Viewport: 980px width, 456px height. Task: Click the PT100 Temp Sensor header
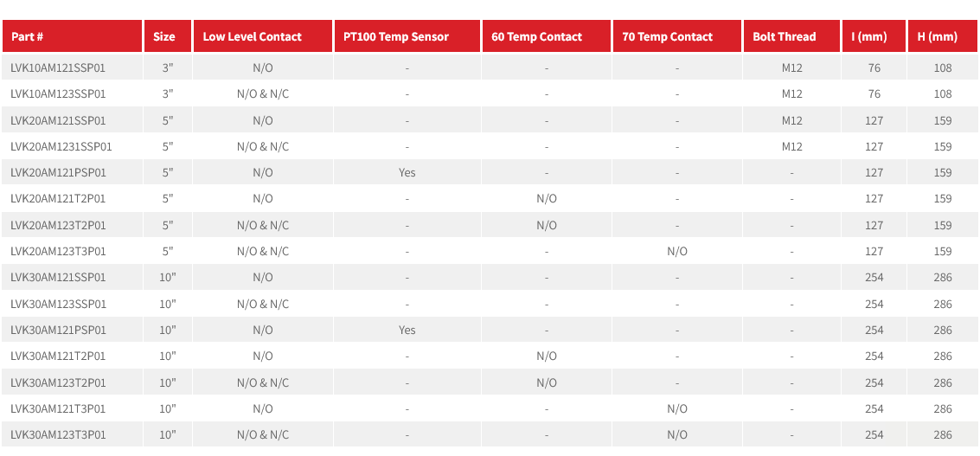pos(396,36)
